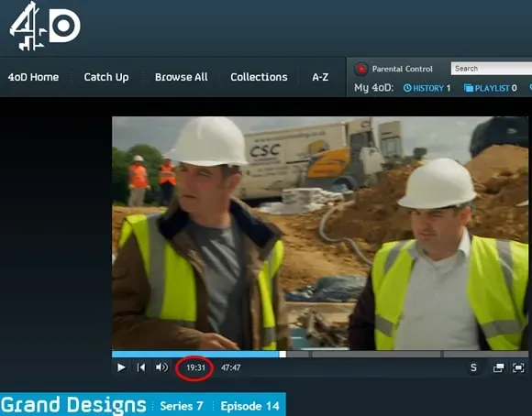The height and width of the screenshot is (416, 532).
Task: Click the total duration 47:47
Action: tap(231, 367)
